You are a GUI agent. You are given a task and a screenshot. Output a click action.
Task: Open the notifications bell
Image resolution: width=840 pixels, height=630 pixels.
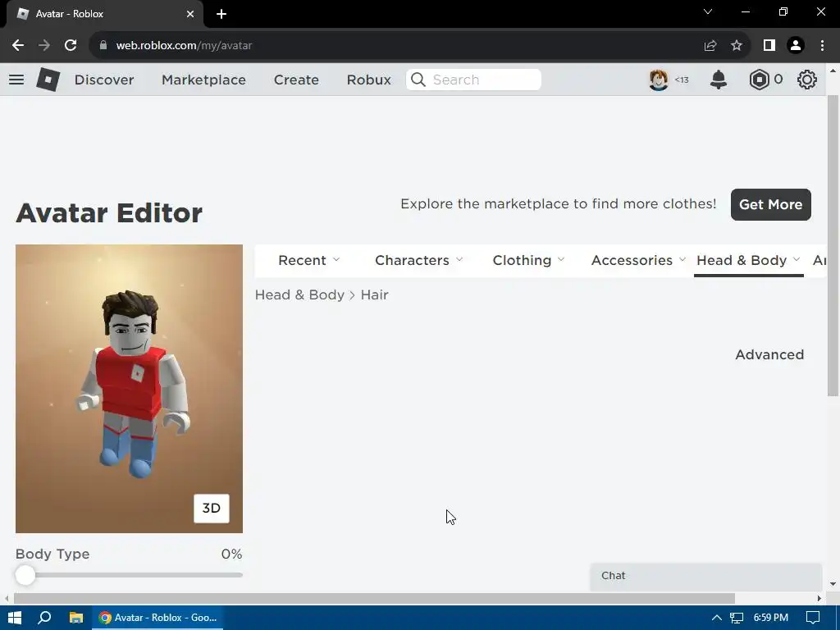click(x=719, y=80)
